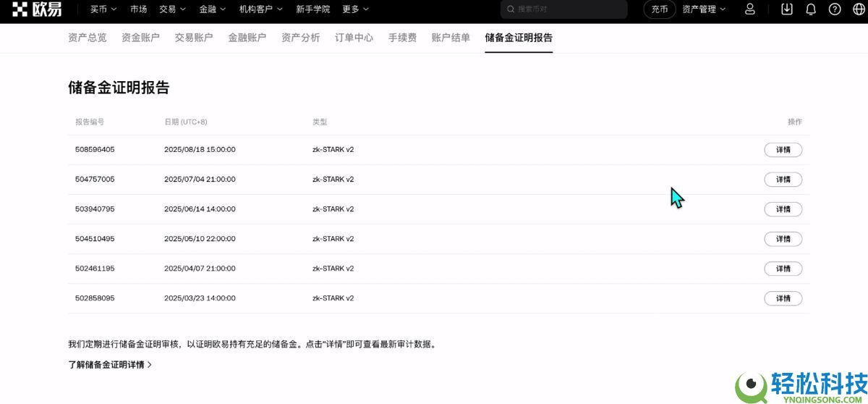Click report number 504757005
The width and height of the screenshot is (868, 404).
95,180
